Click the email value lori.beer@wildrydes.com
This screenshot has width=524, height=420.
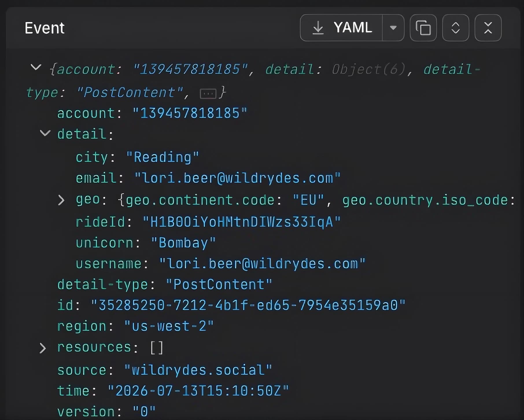[x=237, y=178]
